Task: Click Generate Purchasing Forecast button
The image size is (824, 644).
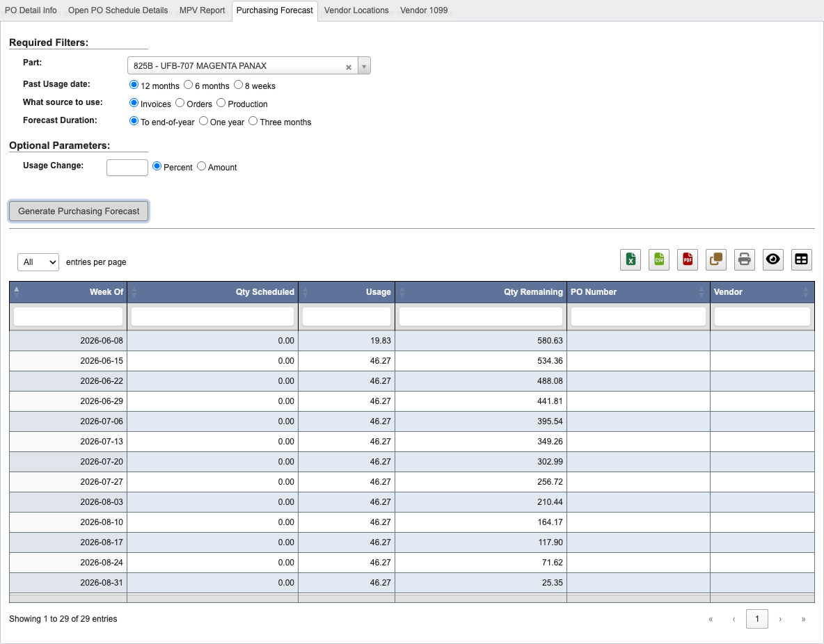Action: coord(79,211)
